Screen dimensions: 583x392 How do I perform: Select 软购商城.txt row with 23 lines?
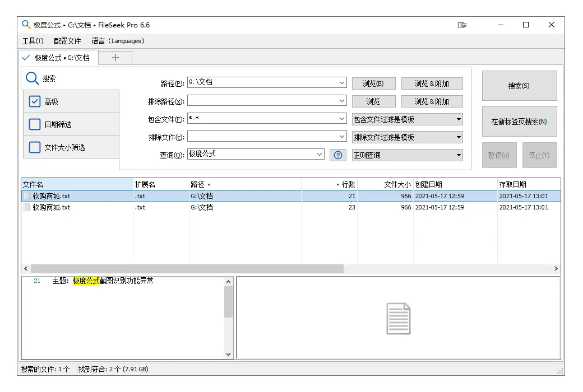pyautogui.click(x=291, y=207)
